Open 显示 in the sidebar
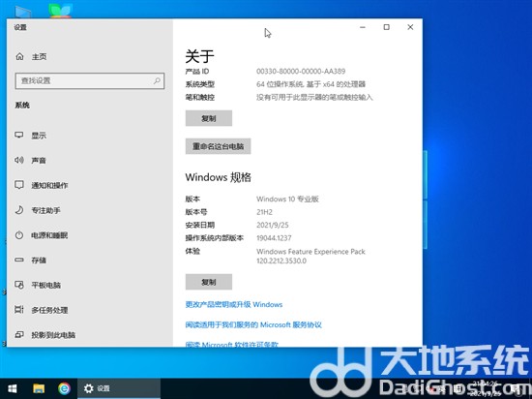This screenshot has width=532, height=399. pyautogui.click(x=39, y=136)
